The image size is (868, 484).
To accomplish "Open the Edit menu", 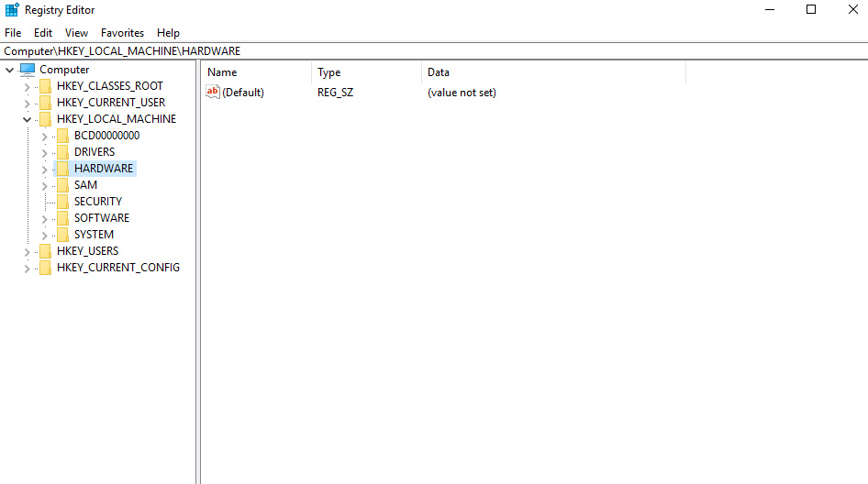I will coord(42,33).
